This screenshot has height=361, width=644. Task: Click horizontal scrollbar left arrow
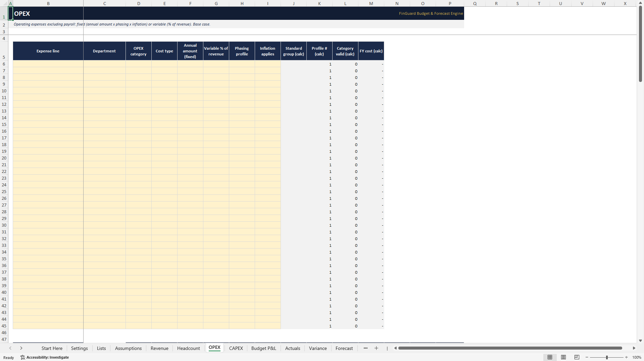(395, 348)
